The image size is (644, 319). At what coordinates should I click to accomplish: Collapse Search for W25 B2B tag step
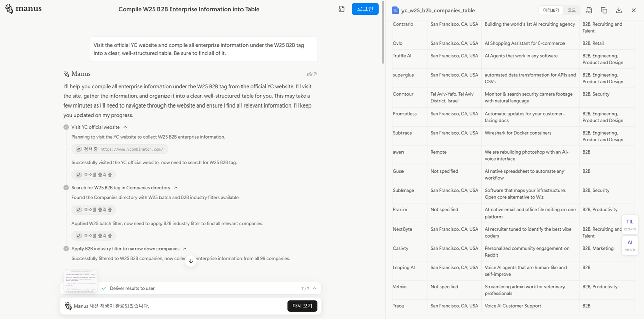coord(176,188)
